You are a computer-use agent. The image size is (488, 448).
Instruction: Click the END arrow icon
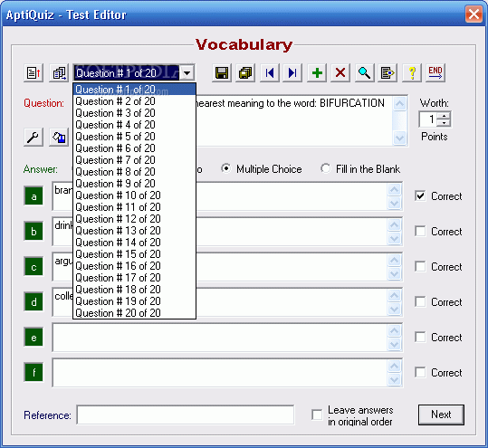coord(435,73)
